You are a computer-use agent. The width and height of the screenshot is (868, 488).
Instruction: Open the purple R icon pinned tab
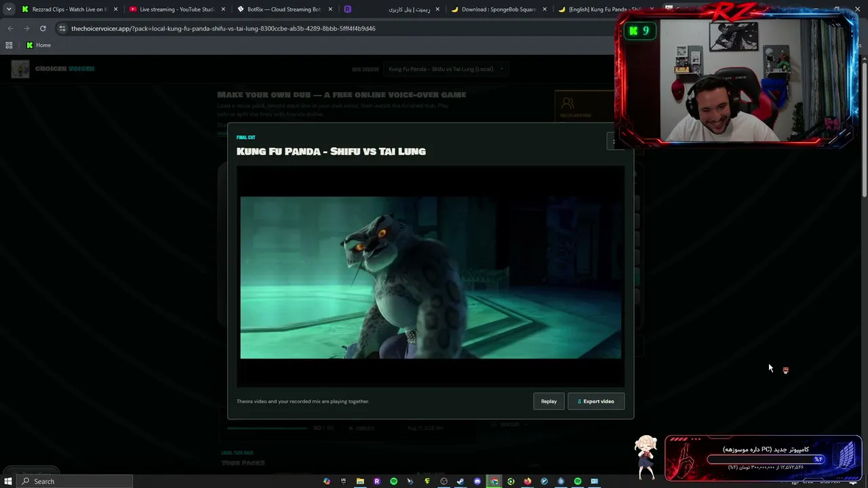tap(347, 9)
